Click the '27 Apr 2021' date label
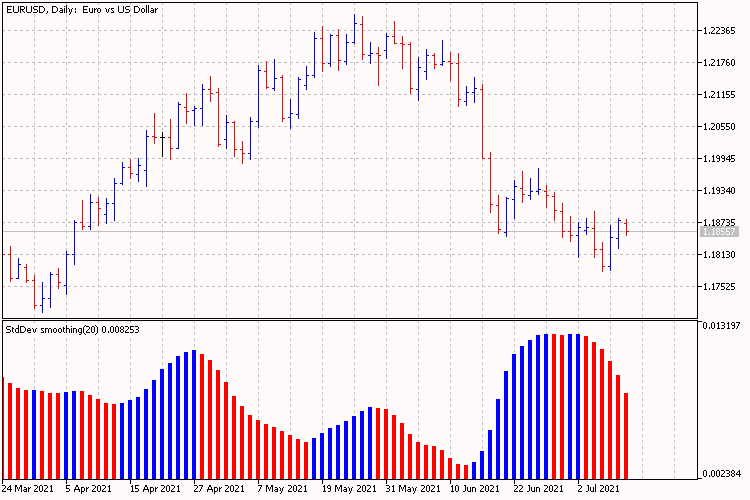 coord(219,489)
